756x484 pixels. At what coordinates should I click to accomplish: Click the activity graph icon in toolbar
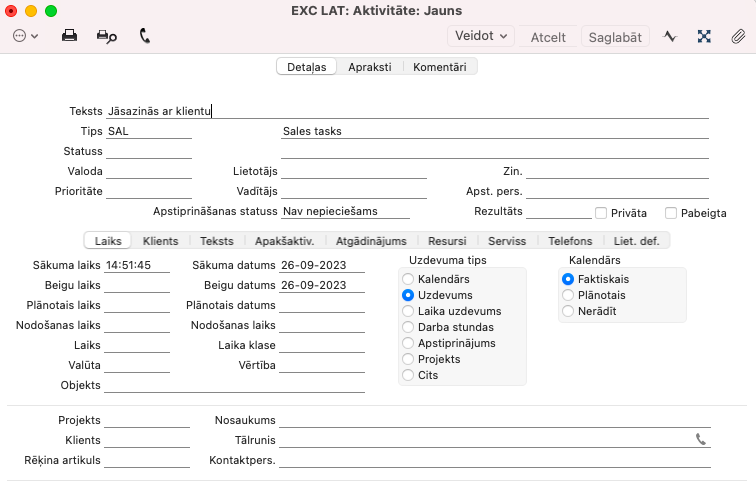(x=670, y=36)
